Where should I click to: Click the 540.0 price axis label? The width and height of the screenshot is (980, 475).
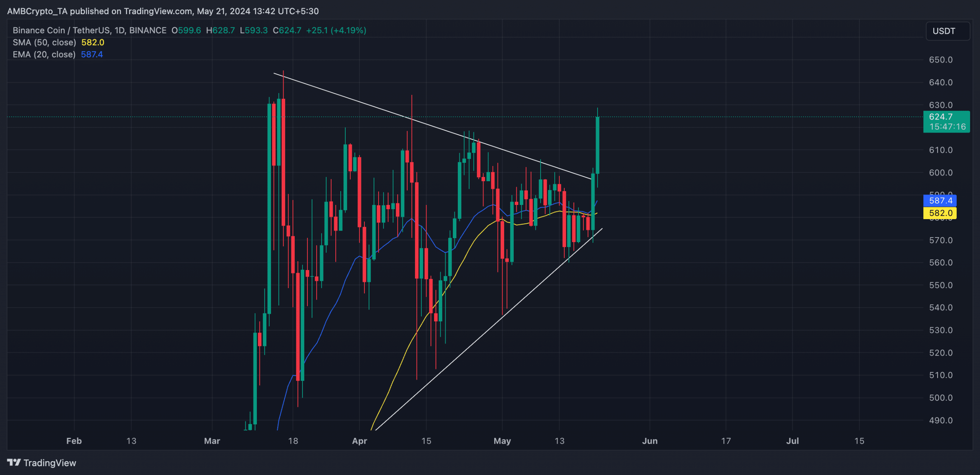[941, 307]
